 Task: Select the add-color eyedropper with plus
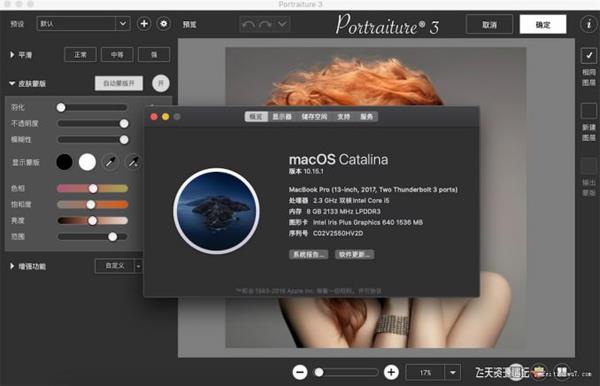[134, 162]
